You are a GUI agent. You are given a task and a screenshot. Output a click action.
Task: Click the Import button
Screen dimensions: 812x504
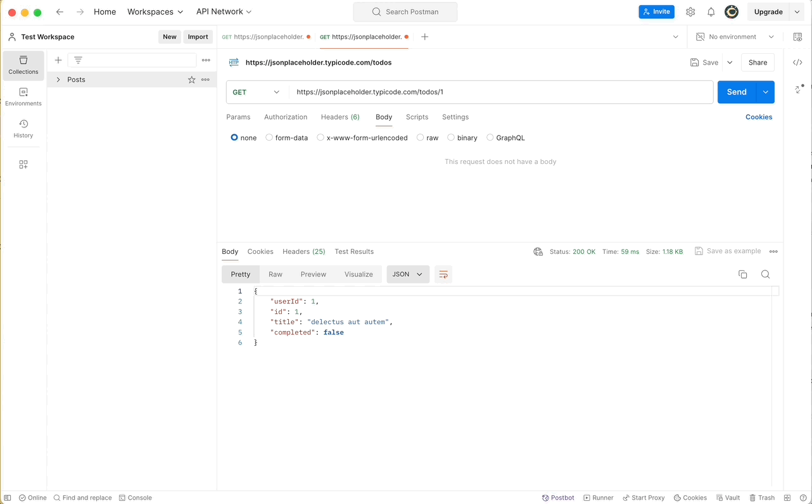(x=198, y=37)
